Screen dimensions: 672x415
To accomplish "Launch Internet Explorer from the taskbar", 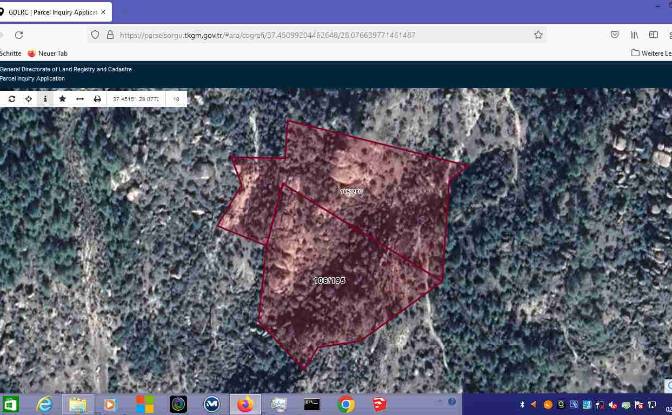I will tap(44, 404).
